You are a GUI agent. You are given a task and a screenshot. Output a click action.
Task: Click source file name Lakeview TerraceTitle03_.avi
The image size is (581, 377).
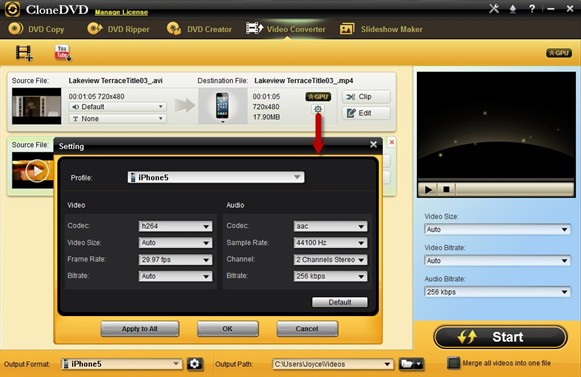pyautogui.click(x=115, y=80)
